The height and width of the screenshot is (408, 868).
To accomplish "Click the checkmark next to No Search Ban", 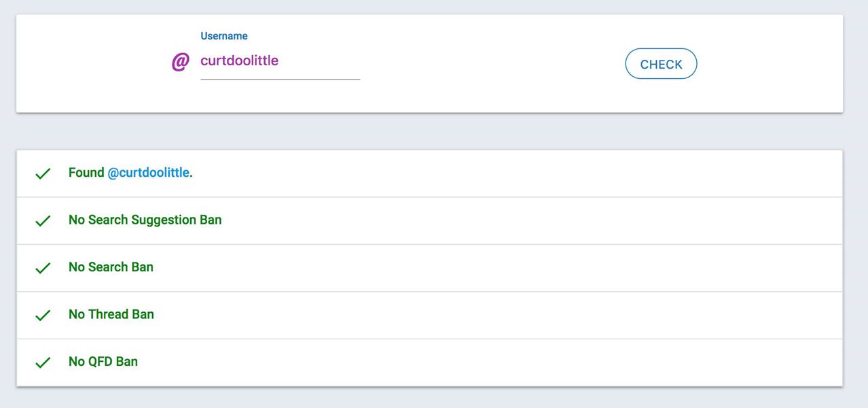I will point(43,268).
